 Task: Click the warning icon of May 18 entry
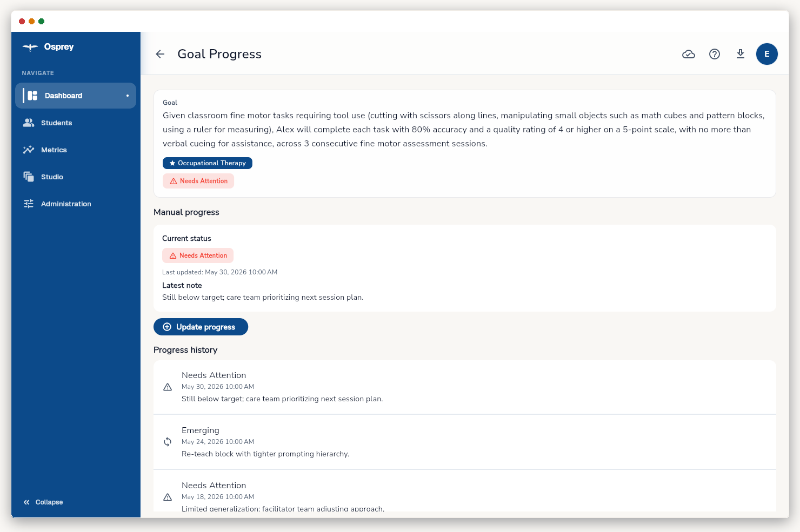click(168, 497)
